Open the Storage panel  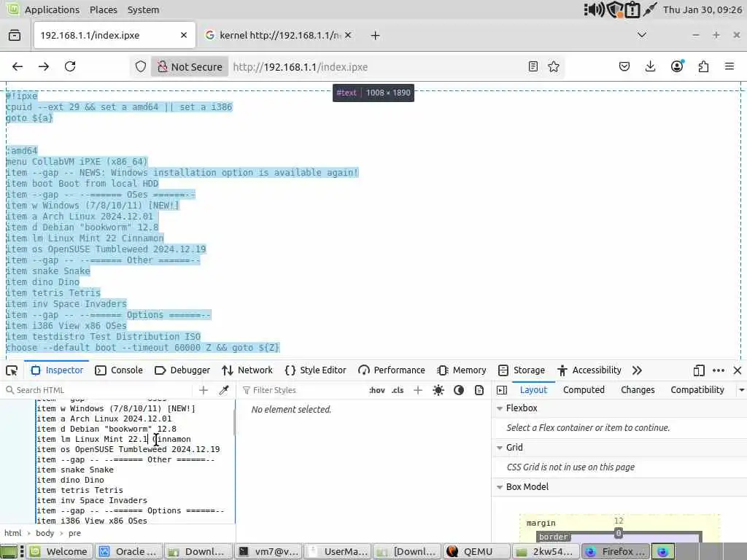click(x=521, y=370)
